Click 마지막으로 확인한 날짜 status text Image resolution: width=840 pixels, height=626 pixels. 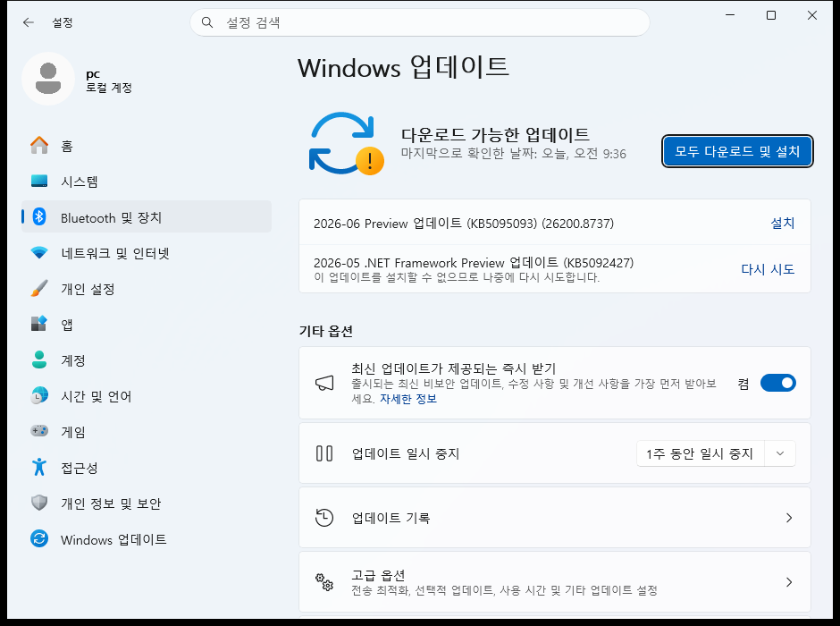(x=513, y=154)
